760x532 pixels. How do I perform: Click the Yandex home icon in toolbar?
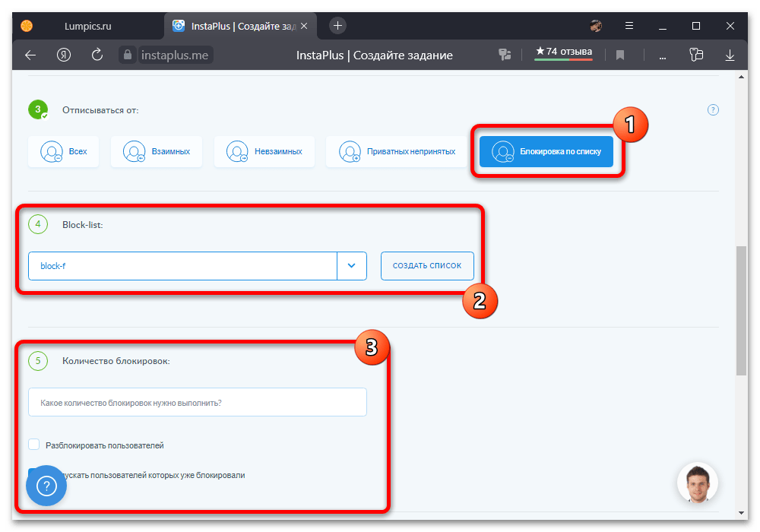(x=64, y=55)
